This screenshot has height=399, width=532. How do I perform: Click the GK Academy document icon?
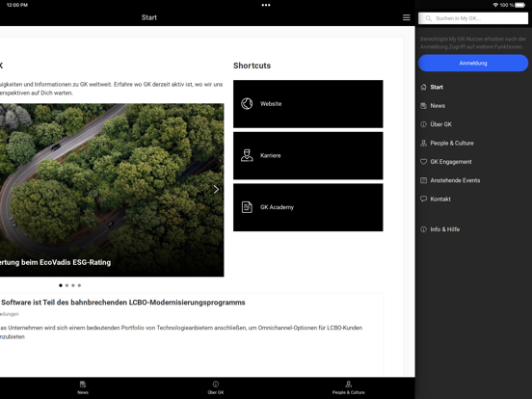247,207
